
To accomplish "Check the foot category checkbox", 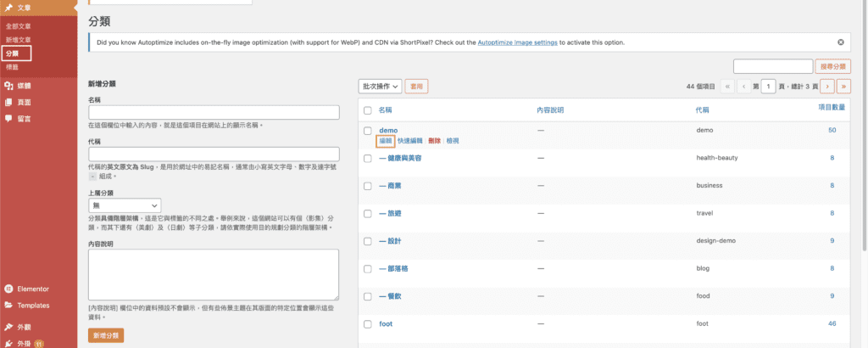I will click(x=368, y=323).
